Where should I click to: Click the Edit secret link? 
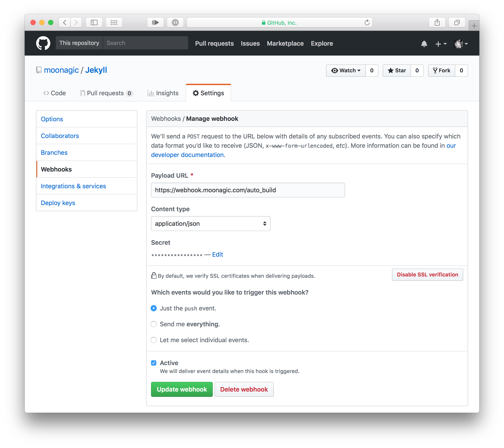[x=217, y=254]
